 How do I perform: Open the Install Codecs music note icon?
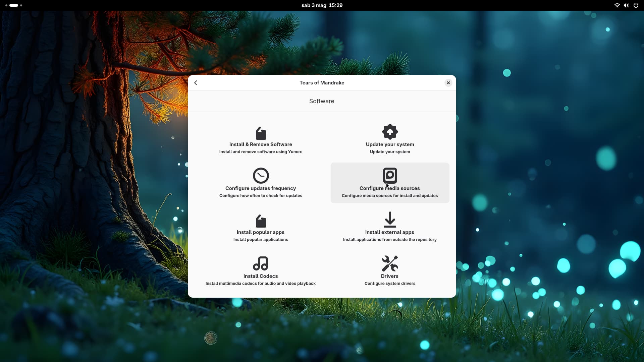tap(261, 263)
